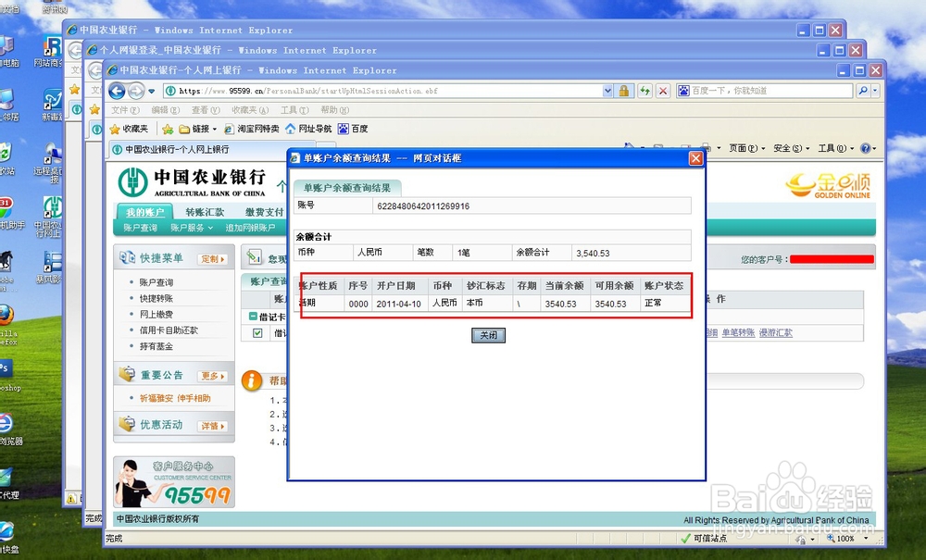The image size is (926, 560).
Task: Click the red stop loading icon
Action: click(x=663, y=91)
